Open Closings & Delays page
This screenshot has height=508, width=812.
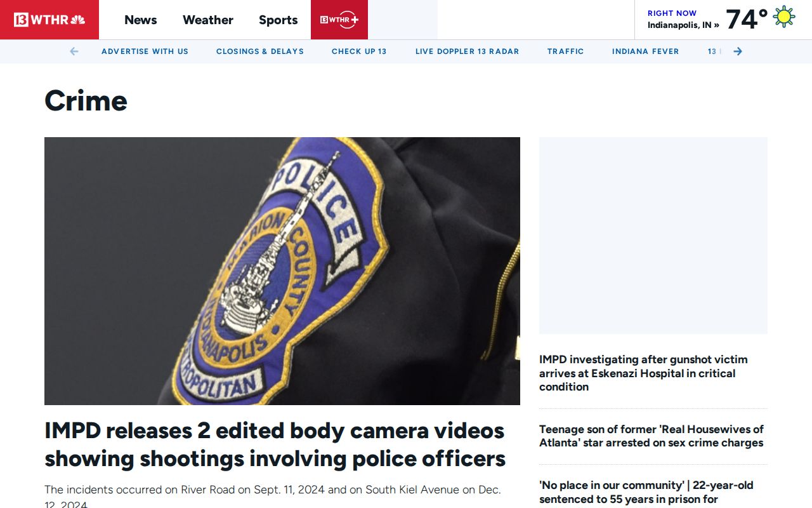pos(260,51)
